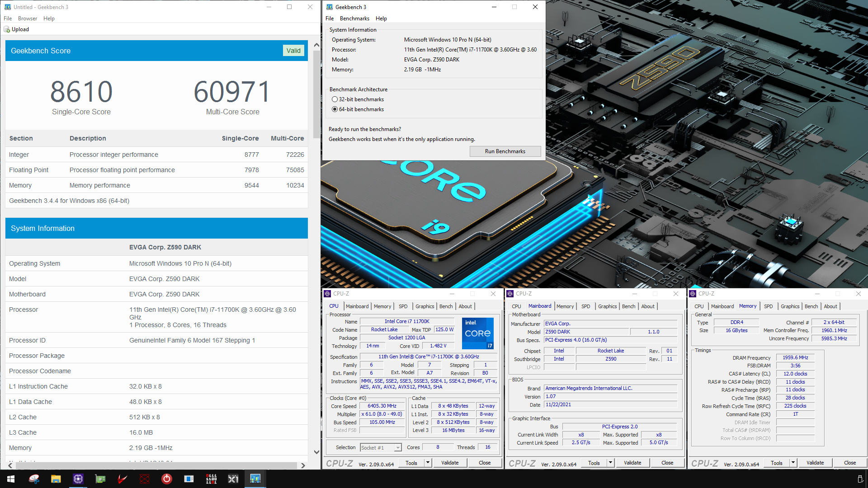Click the Upload icon in the results window
The height and width of the screenshot is (488, 868).
(x=7, y=29)
